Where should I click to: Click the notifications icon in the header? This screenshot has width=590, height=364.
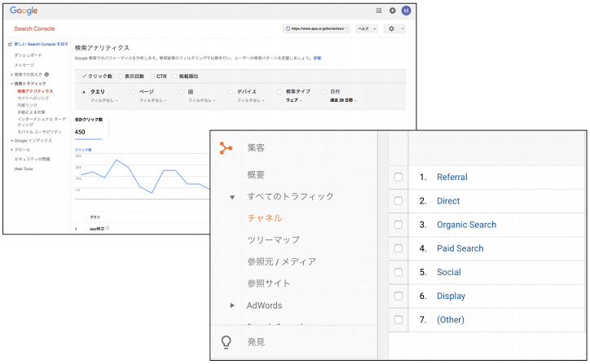[x=392, y=11]
